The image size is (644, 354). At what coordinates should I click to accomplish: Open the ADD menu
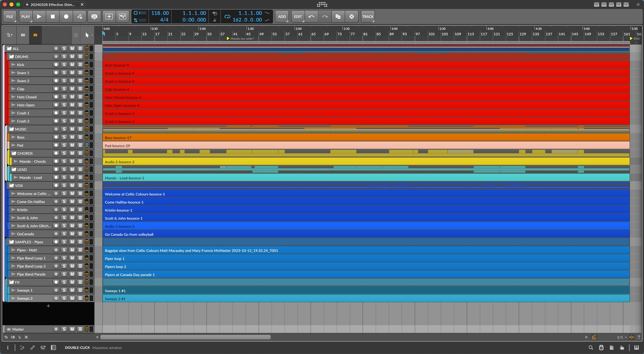click(282, 16)
